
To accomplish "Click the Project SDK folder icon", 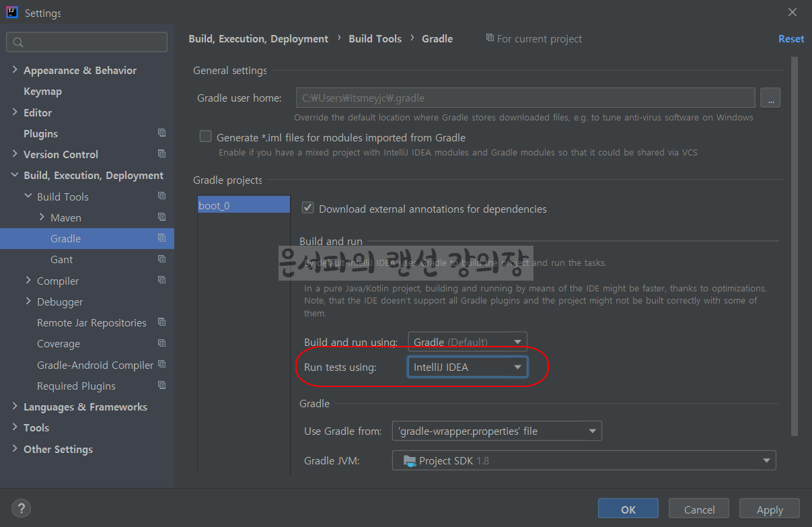I will pyautogui.click(x=410, y=460).
